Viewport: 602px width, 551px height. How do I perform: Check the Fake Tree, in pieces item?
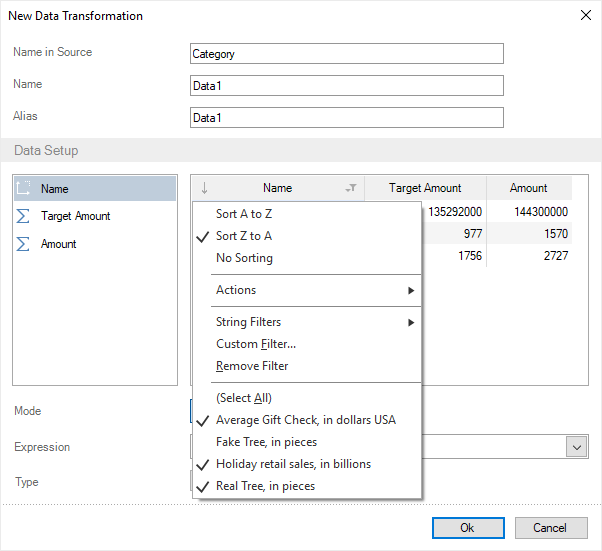[266, 442]
